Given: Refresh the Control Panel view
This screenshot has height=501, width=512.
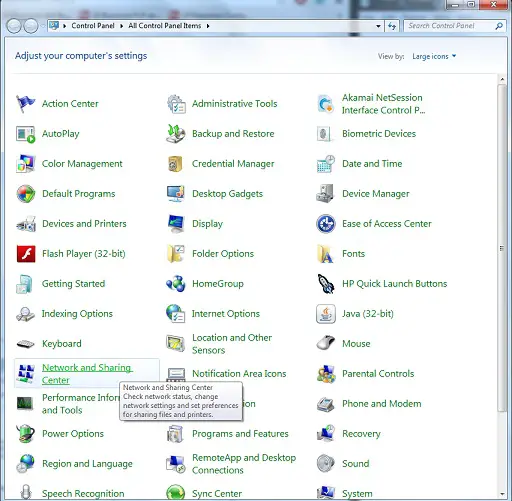Looking at the screenshot, I should [x=392, y=26].
